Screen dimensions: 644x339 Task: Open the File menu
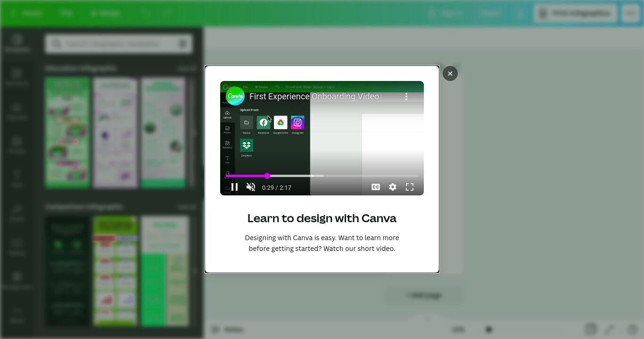(66, 13)
